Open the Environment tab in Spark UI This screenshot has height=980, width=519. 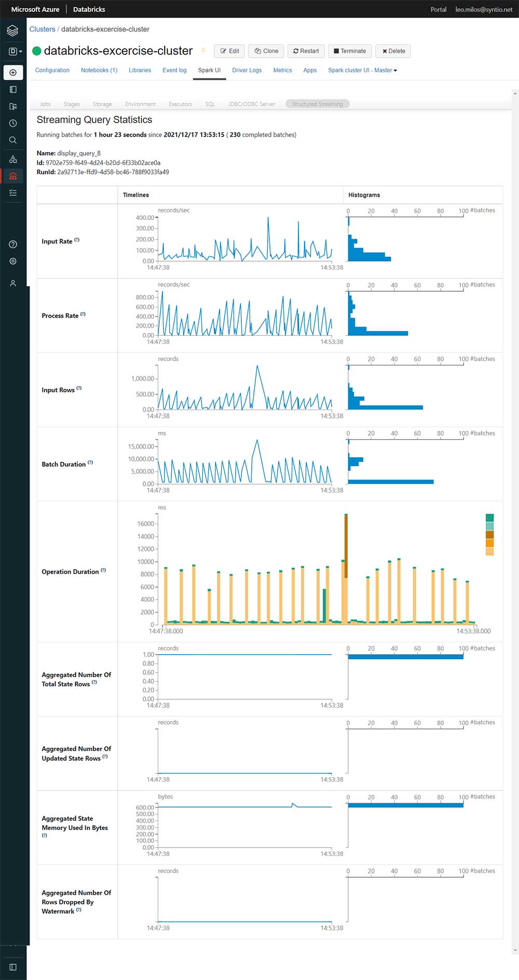140,104
